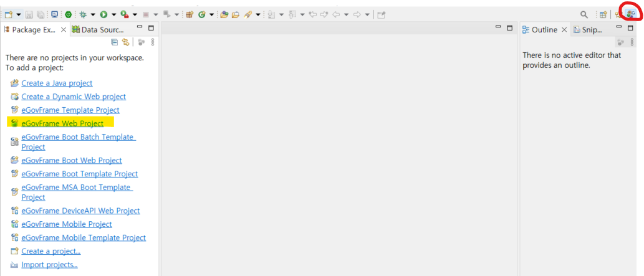The width and height of the screenshot is (644, 276).
Task: Open eGovFrame MSA Boot Template Project link
Action: (x=78, y=193)
